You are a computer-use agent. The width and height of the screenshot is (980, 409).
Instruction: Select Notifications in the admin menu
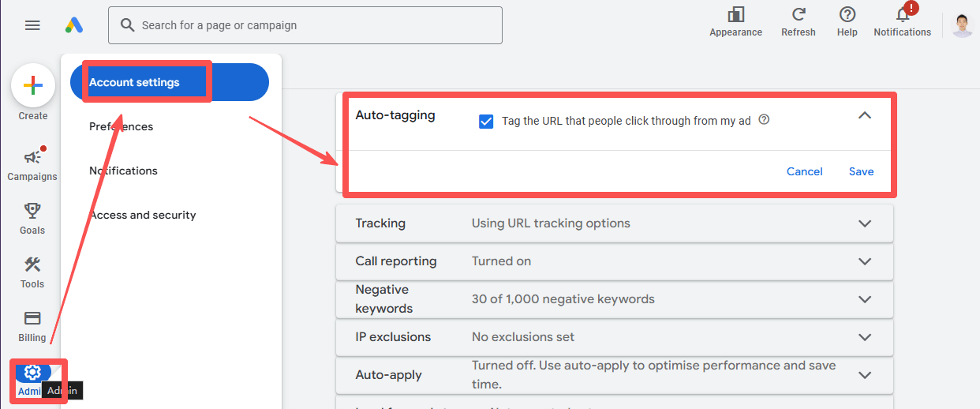(123, 171)
